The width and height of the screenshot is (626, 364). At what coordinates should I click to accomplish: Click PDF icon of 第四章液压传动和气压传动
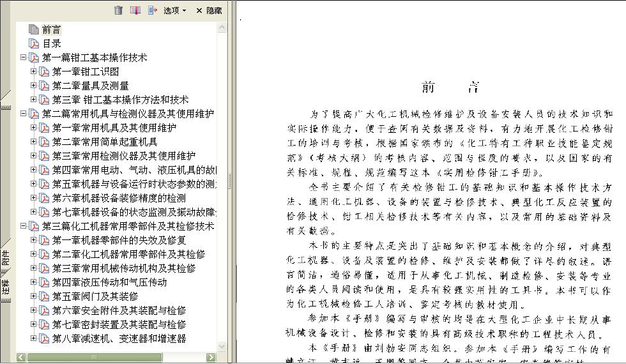[x=44, y=282]
